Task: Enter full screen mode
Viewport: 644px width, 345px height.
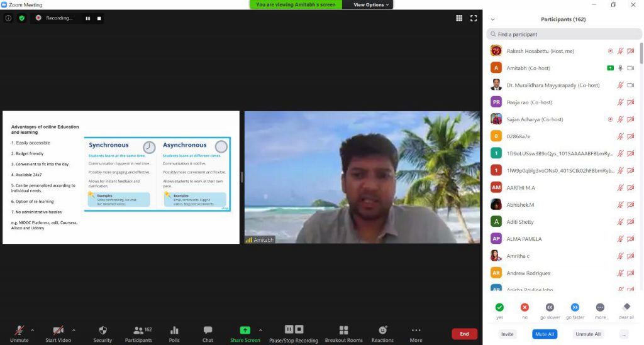Action: [474, 18]
